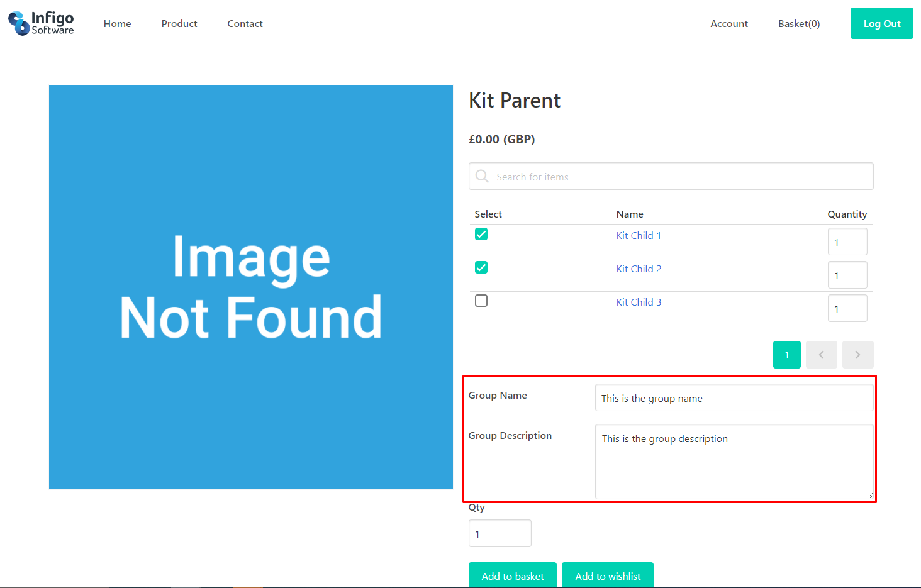Click the Log Out button
The width and height of the screenshot is (921, 588).
pyautogui.click(x=882, y=23)
